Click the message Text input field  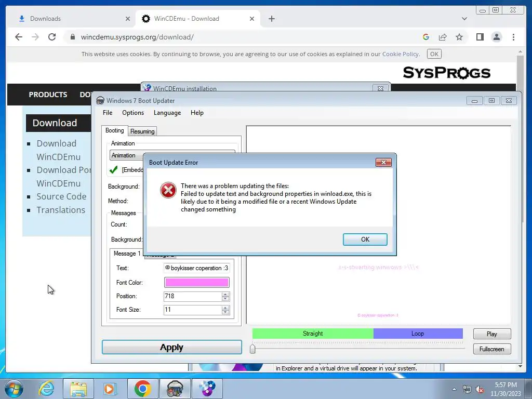pyautogui.click(x=196, y=268)
